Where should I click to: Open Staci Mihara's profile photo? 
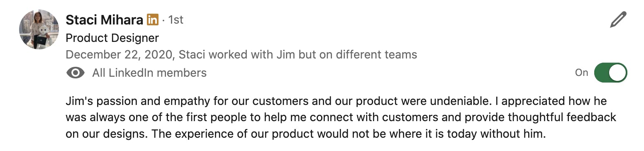tap(39, 29)
